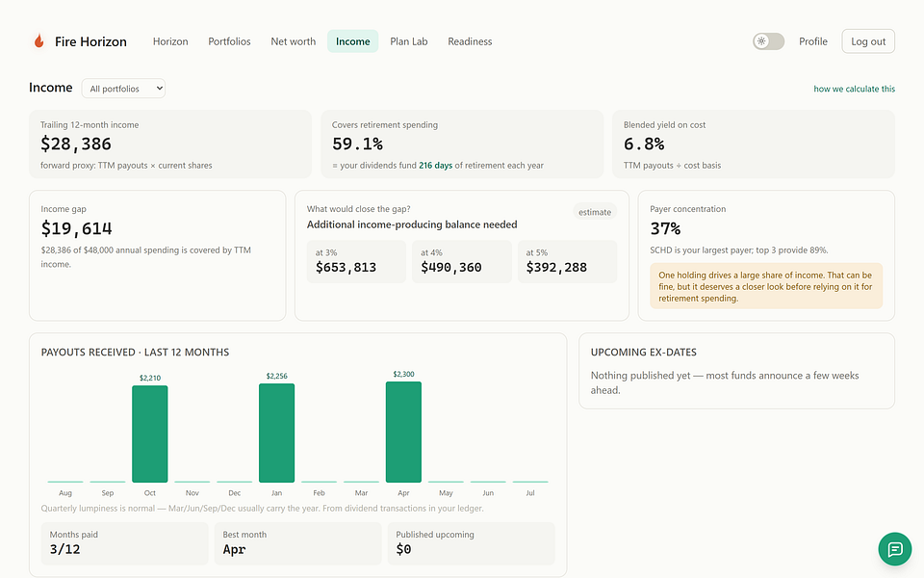Open the All portfolios dropdown

(x=123, y=89)
